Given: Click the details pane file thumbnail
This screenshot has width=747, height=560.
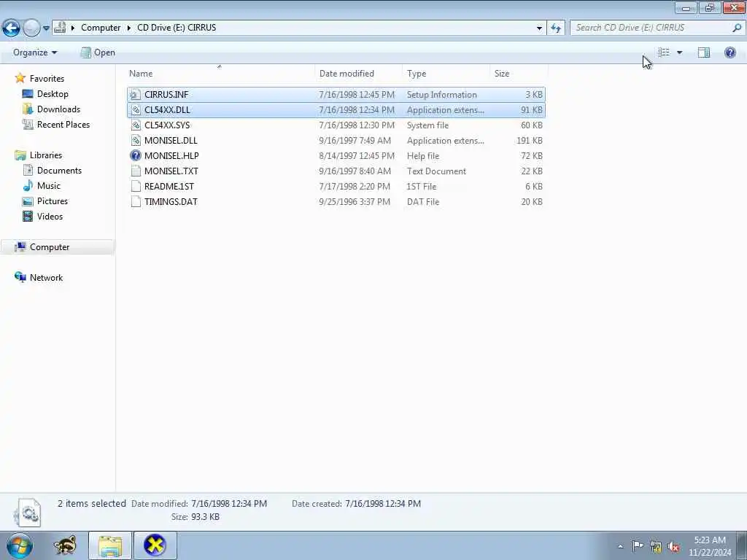Looking at the screenshot, I should [28, 513].
